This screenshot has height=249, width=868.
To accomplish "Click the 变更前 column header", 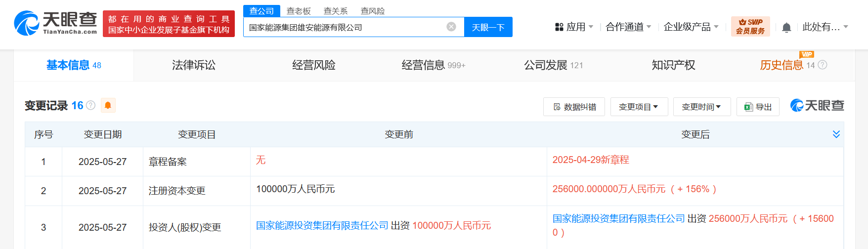I will pos(399,134).
